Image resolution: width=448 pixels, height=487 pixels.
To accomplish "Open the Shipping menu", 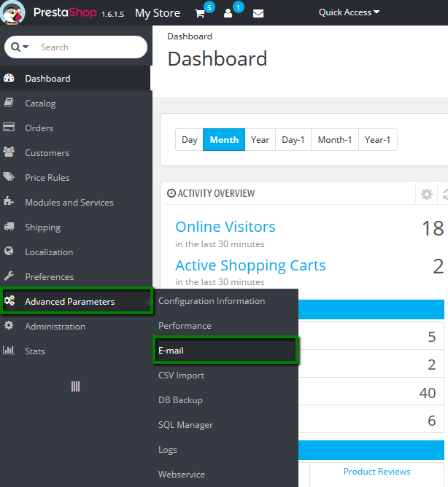I will coord(76,227).
